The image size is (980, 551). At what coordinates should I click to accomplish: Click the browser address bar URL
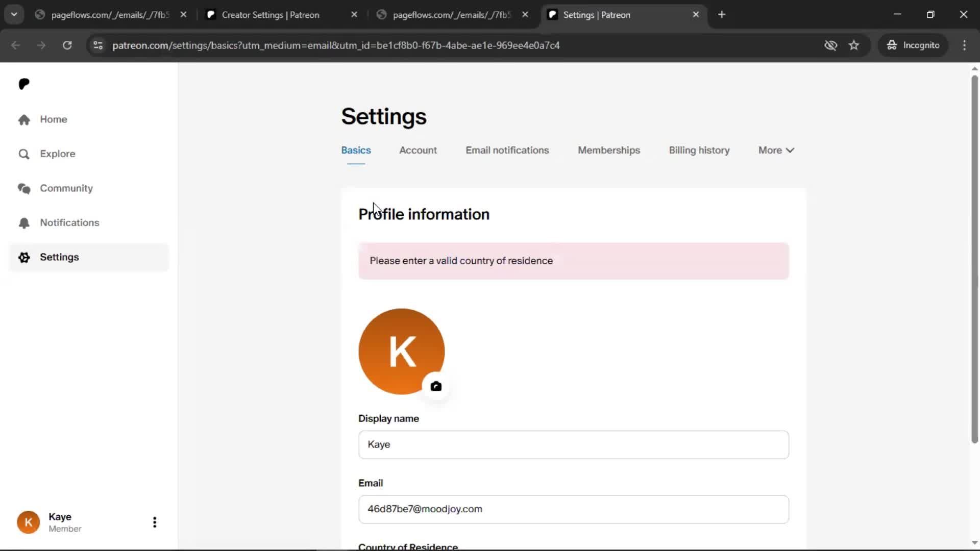click(336, 45)
